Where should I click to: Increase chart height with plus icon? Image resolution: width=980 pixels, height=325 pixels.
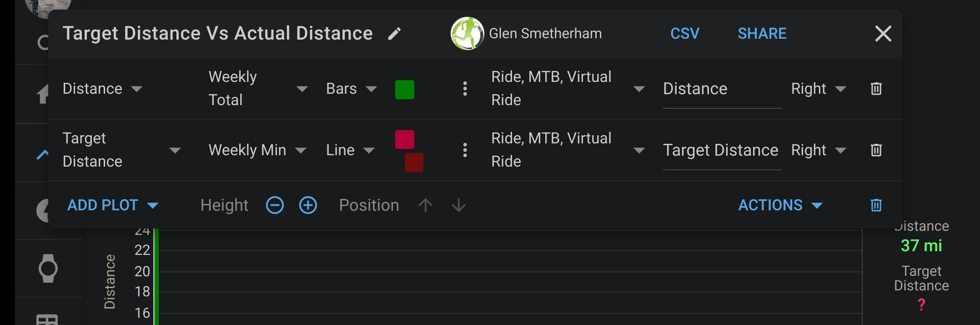point(308,205)
